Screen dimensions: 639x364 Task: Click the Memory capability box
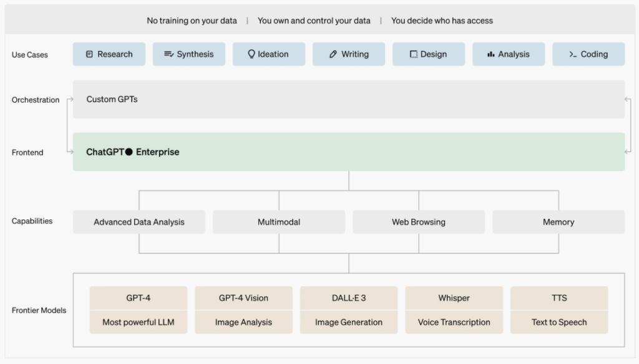pos(559,222)
